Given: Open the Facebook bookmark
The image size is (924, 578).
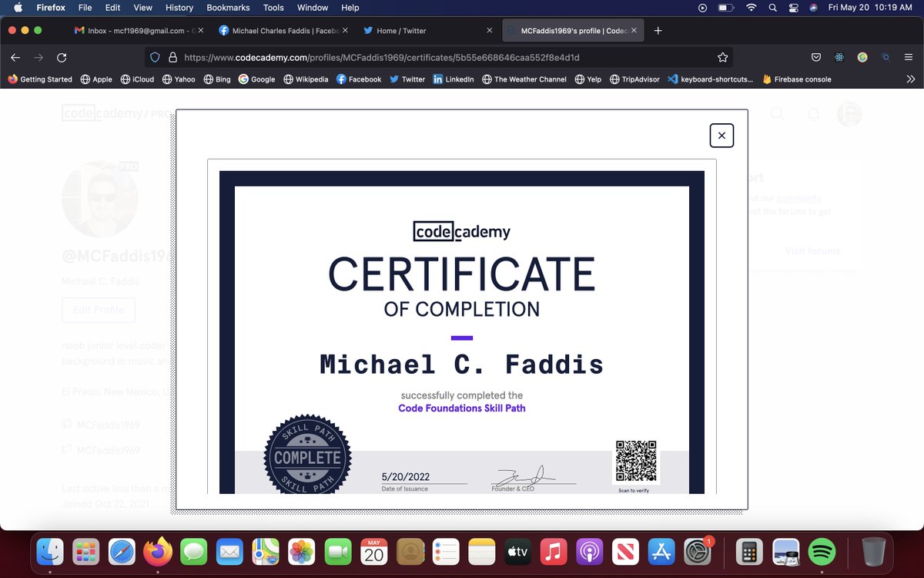Looking at the screenshot, I should pyautogui.click(x=359, y=79).
